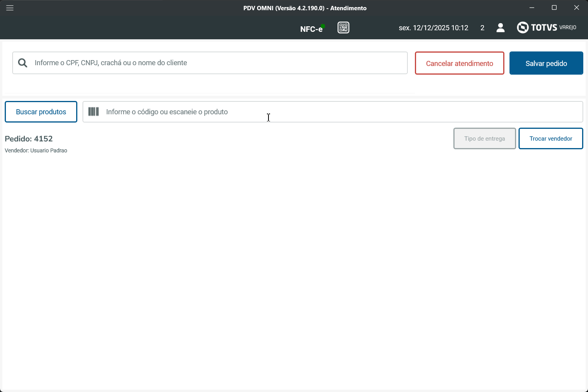Open Buscar produtos
This screenshot has height=392, width=588.
coord(41,112)
